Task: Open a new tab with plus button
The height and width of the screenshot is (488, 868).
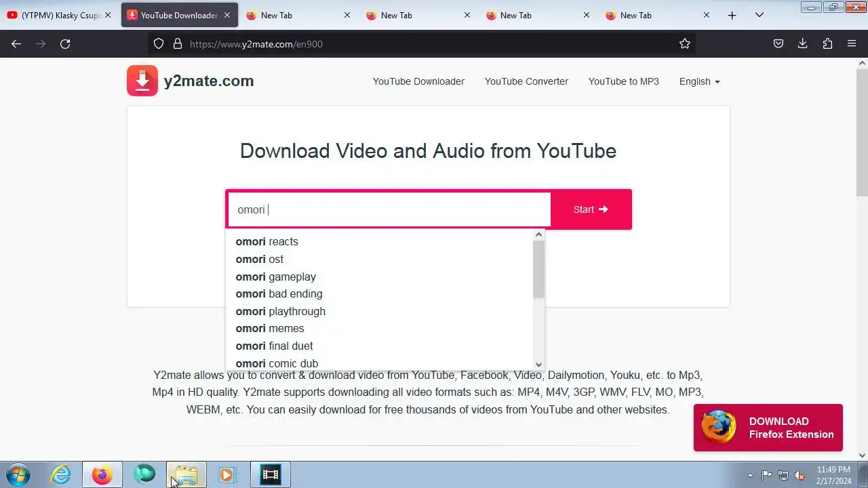Action: (732, 15)
